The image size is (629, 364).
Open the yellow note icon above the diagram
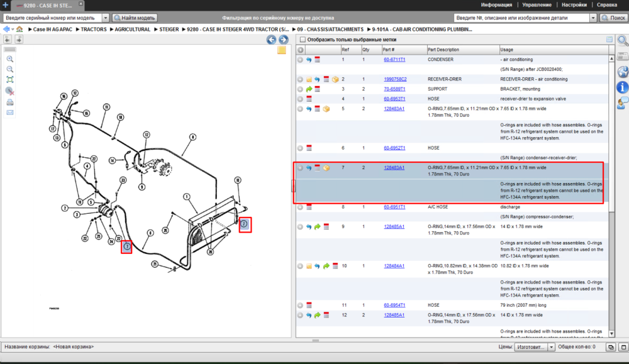point(282,50)
